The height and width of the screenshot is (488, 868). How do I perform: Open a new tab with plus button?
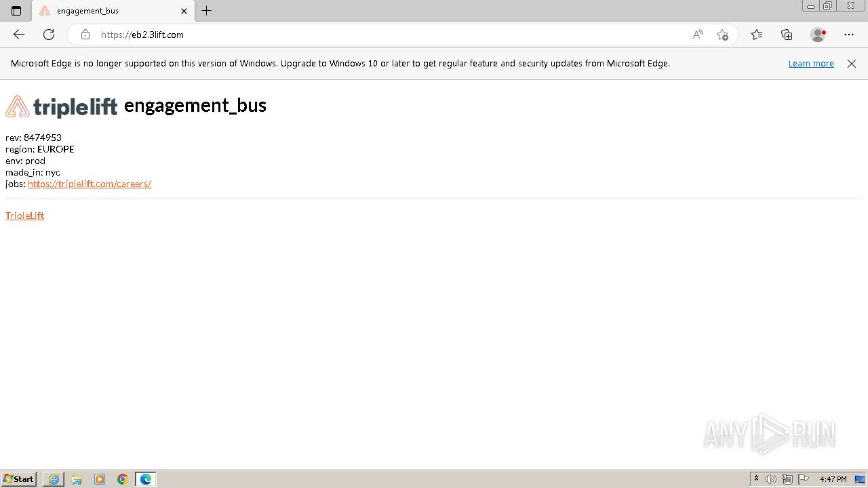tap(207, 11)
